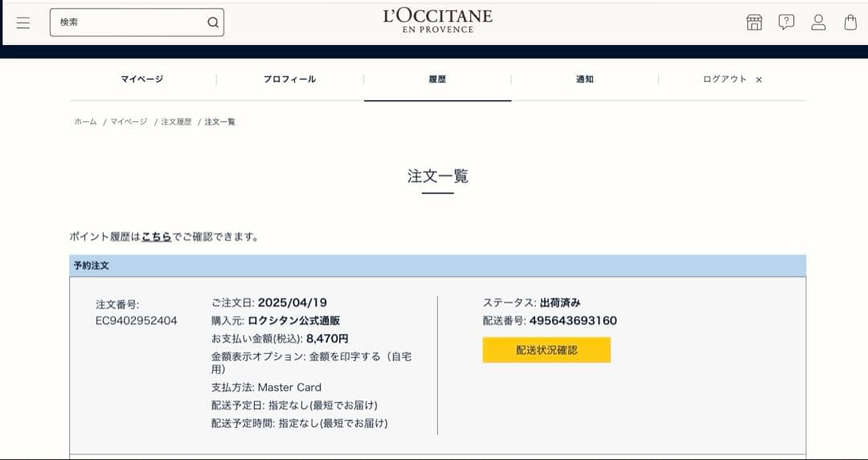The image size is (868, 460).
Task: Open the 通知 tab
Action: coord(584,80)
